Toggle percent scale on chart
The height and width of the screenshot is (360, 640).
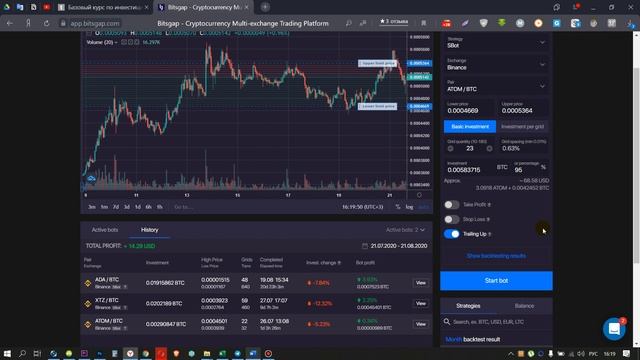(x=398, y=207)
